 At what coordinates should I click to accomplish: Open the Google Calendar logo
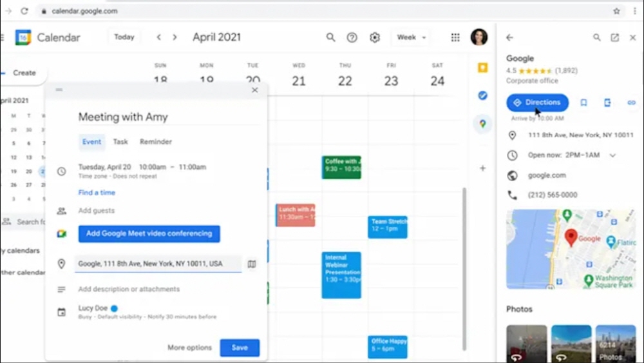(x=23, y=37)
